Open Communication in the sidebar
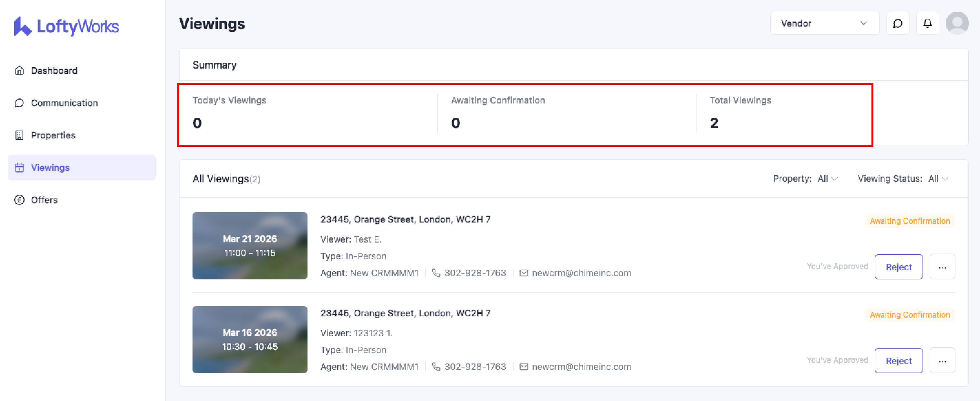The height and width of the screenshot is (401, 980). 64,103
